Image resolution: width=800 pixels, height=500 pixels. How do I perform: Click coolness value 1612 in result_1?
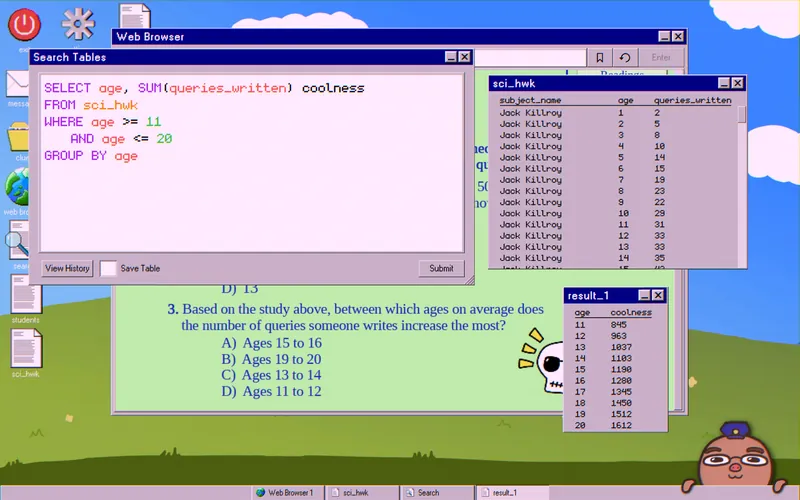(x=621, y=425)
